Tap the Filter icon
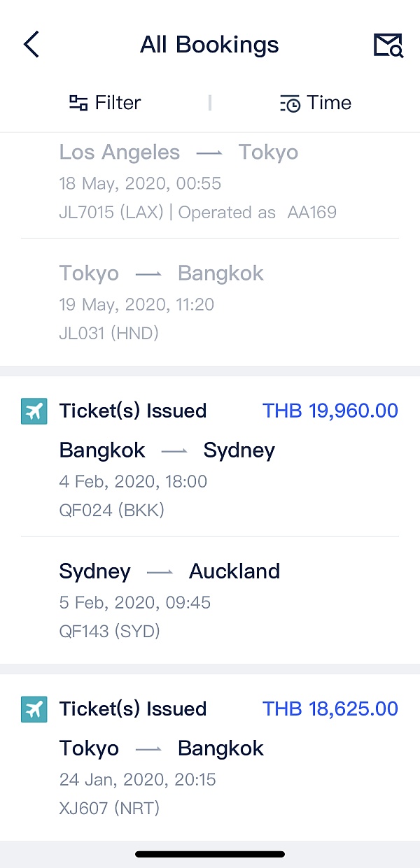Viewport: 420px width, 868px height. pos(79,102)
